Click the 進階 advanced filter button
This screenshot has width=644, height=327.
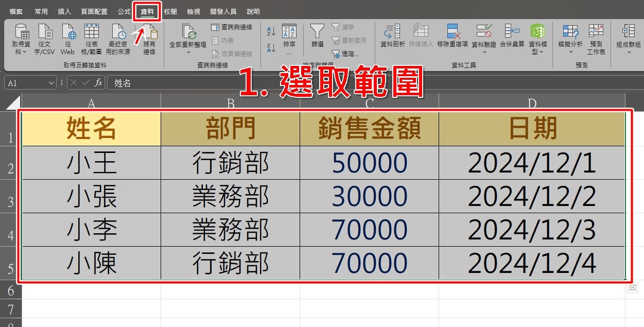click(x=345, y=54)
